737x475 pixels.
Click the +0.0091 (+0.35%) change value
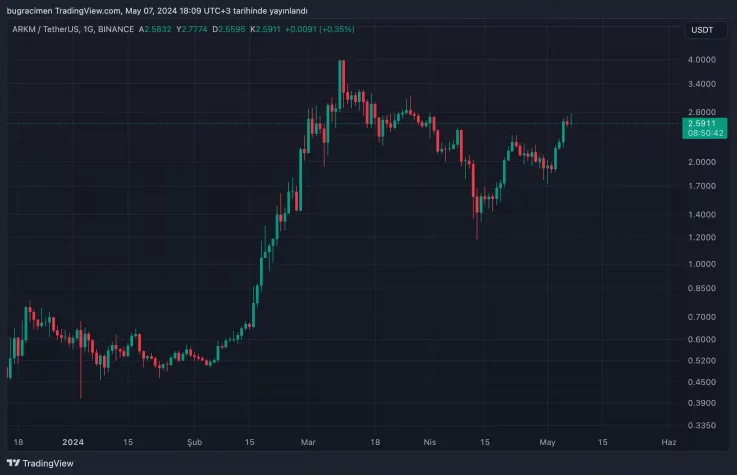pyautogui.click(x=319, y=29)
